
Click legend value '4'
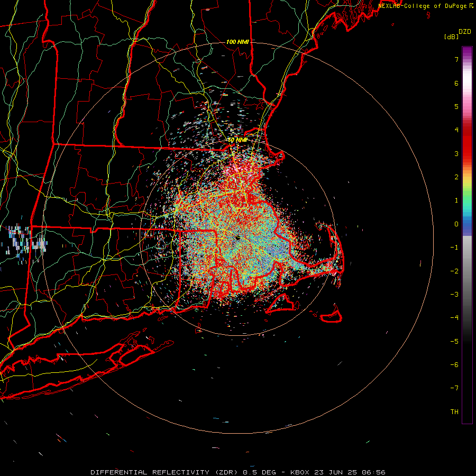click(456, 130)
